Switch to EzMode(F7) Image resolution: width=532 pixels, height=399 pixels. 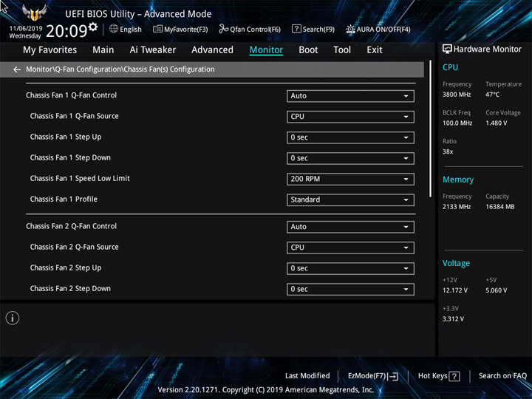click(x=367, y=376)
